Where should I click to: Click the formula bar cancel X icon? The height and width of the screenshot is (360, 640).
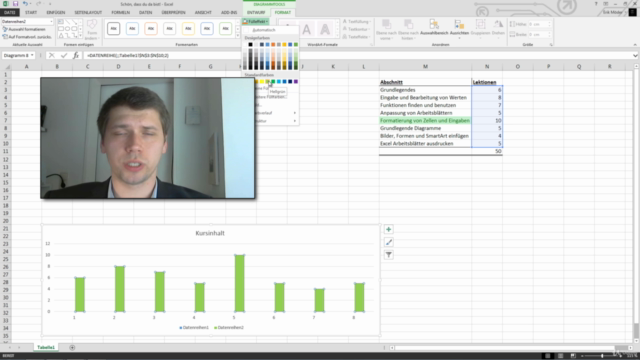tap(51, 56)
